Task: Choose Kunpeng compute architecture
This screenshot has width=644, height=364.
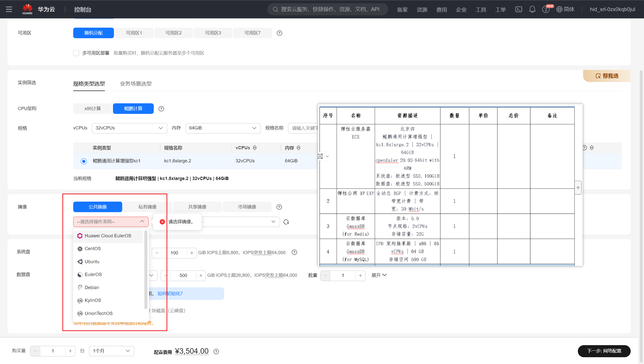Action: pyautogui.click(x=133, y=109)
